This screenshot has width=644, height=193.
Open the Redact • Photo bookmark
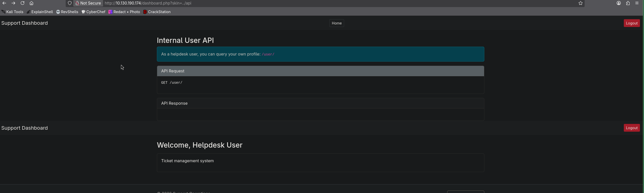pyautogui.click(x=124, y=12)
